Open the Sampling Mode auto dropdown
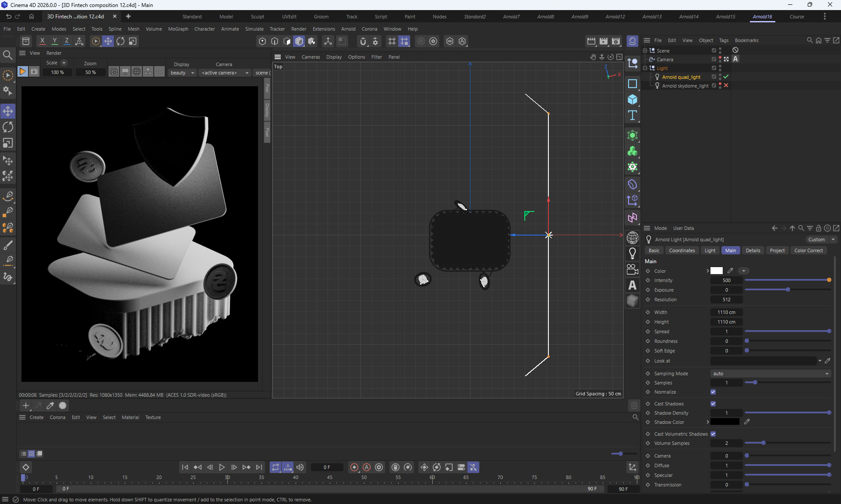The width and height of the screenshot is (841, 504). 770,374
